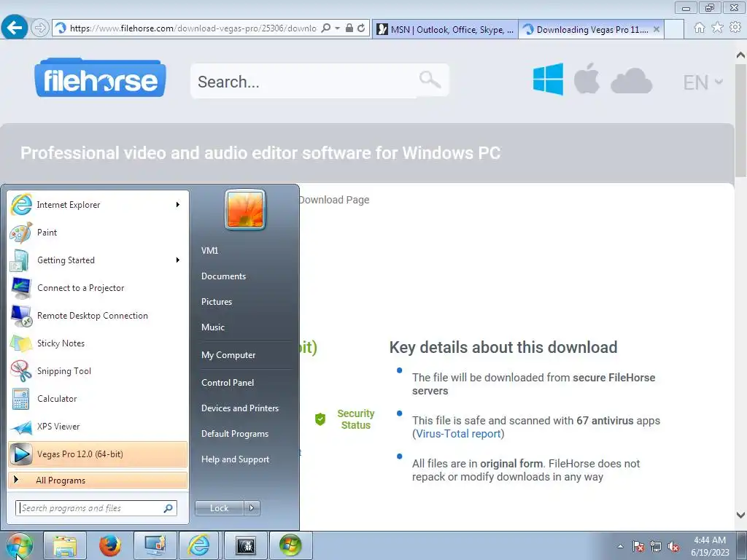Open the VM1 user folder
Viewport: 747px width, 560px height.
coord(209,251)
